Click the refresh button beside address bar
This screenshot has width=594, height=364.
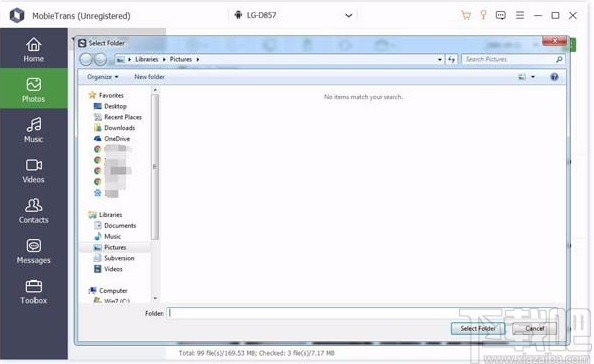(452, 59)
